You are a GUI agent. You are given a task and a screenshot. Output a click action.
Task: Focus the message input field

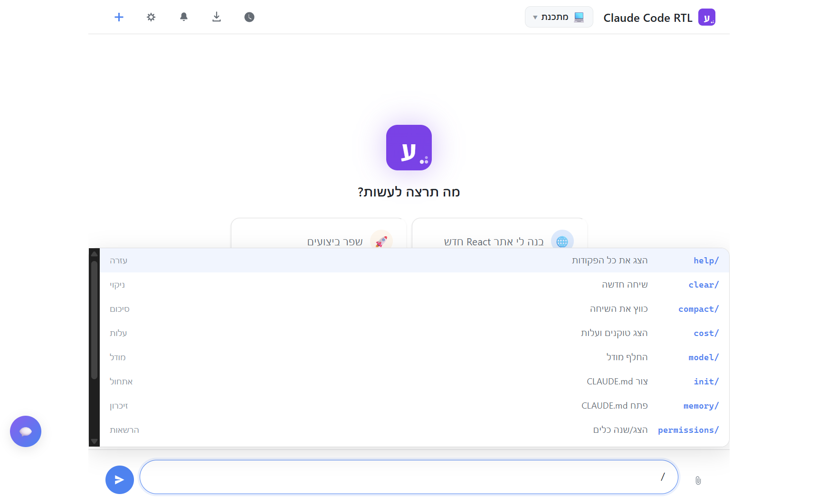pos(409,477)
